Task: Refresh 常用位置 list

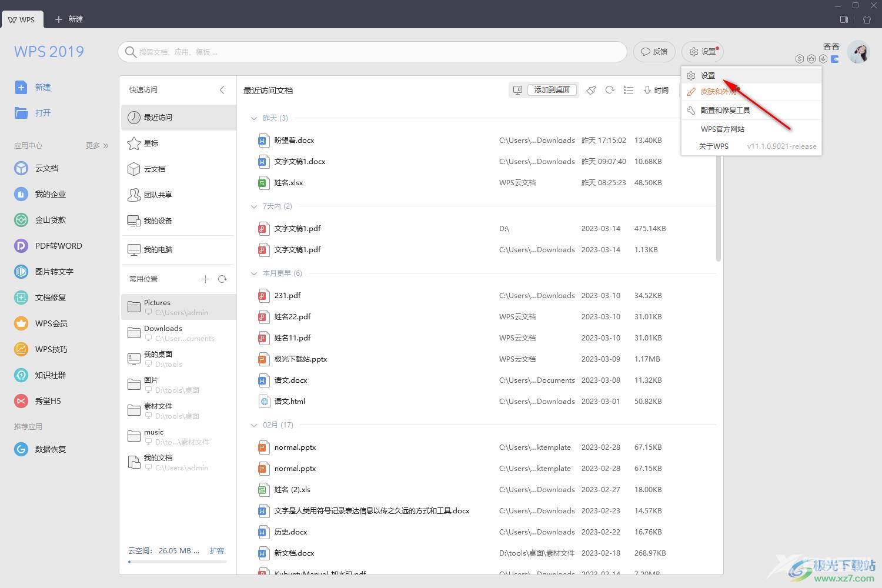Action: pos(222,279)
